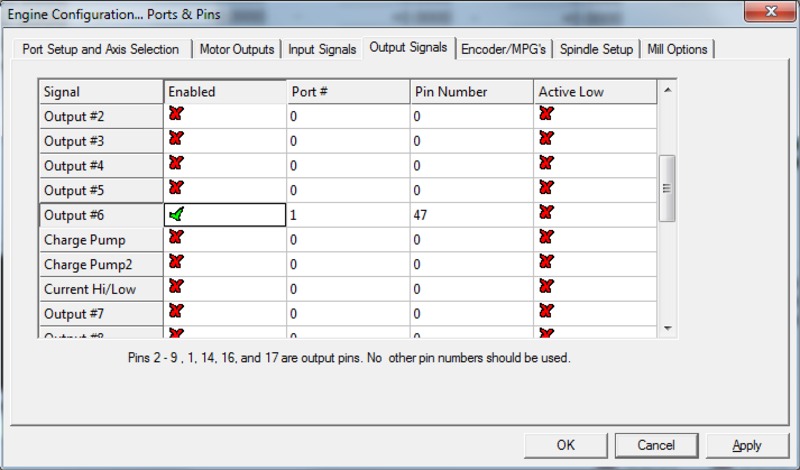This screenshot has height=470, width=800.
Task: Select the Pin Number cell for Output #6
Action: [471, 215]
